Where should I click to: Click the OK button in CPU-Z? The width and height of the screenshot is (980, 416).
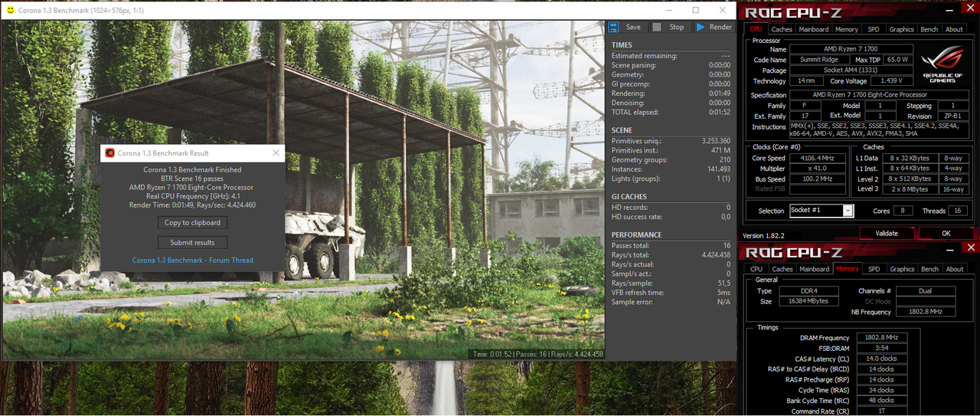click(946, 233)
